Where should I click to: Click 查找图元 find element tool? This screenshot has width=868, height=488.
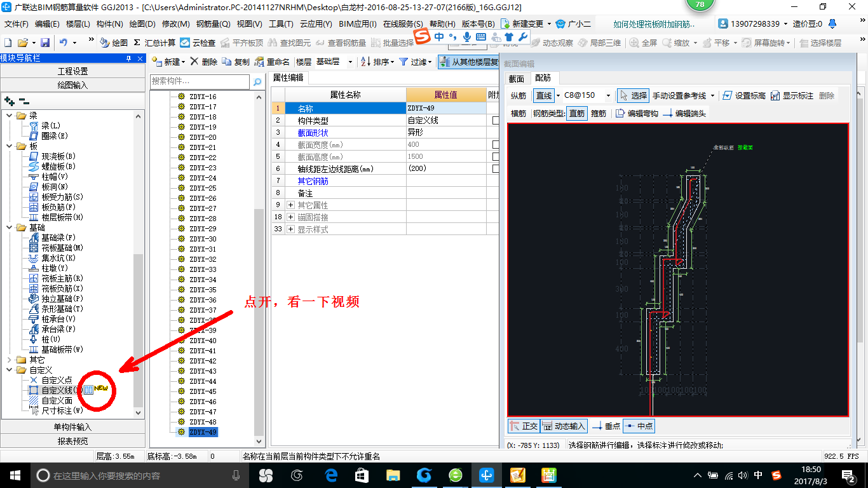pyautogui.click(x=290, y=43)
